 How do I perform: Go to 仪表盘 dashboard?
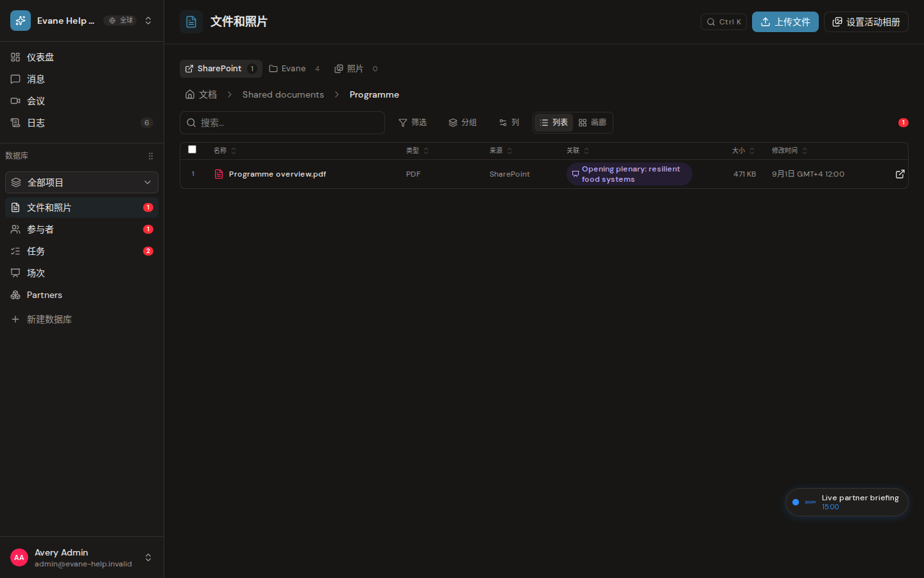click(x=81, y=57)
